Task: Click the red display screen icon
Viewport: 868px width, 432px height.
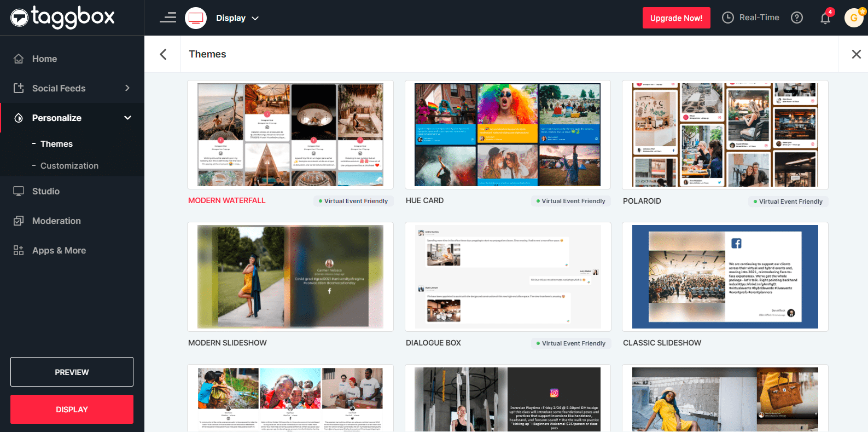Action: (196, 18)
